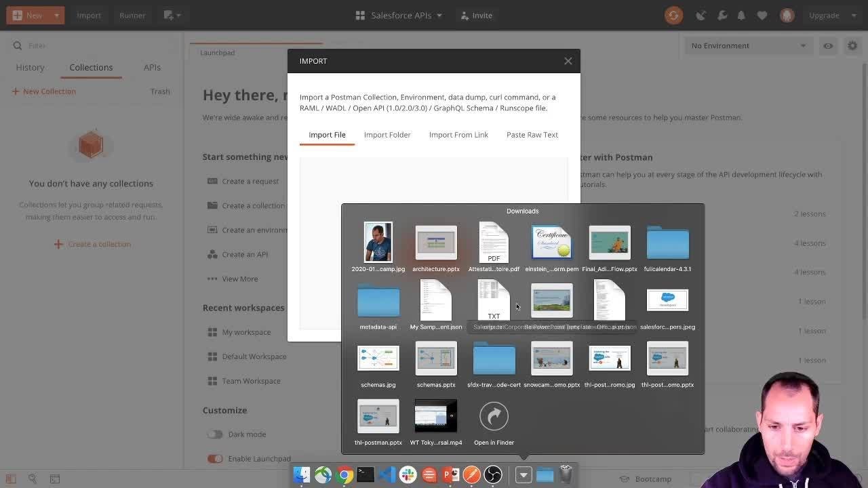The height and width of the screenshot is (488, 868).
Task: Select the metadata-api folder in Downloads
Action: click(378, 306)
